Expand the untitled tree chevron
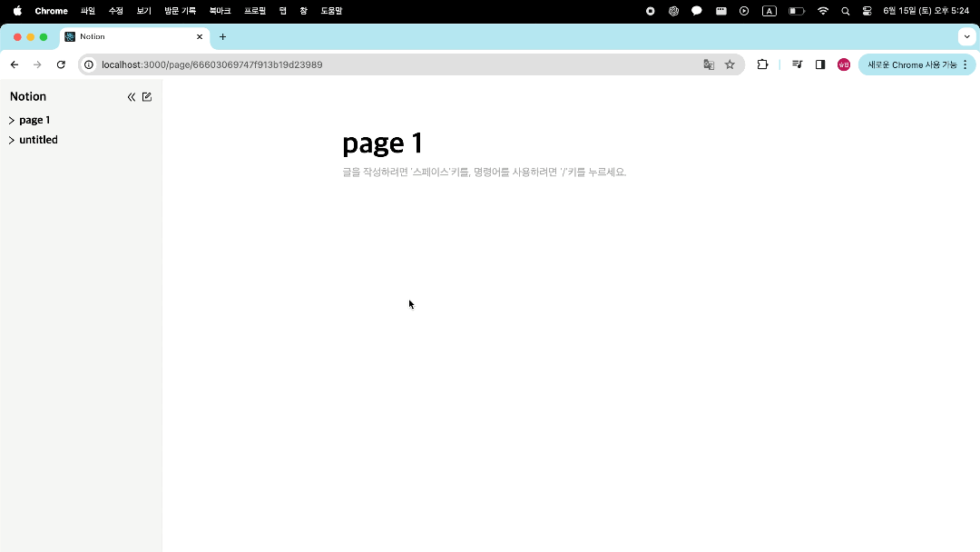 pyautogui.click(x=11, y=140)
